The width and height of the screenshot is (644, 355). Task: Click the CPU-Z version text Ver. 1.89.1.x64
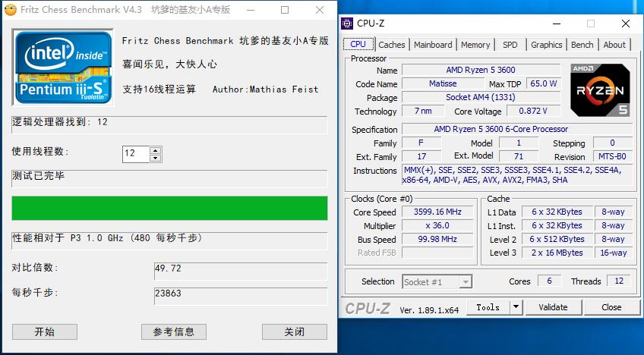coord(429,310)
